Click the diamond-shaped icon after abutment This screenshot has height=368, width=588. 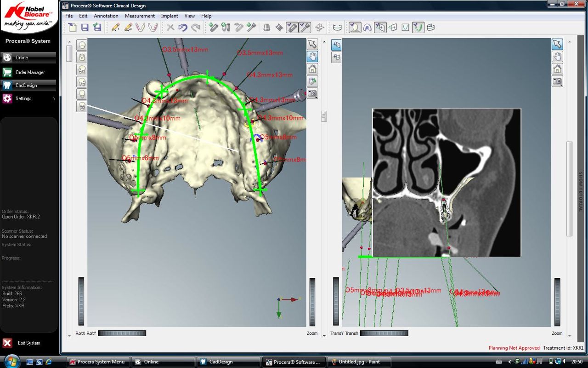[279, 28]
